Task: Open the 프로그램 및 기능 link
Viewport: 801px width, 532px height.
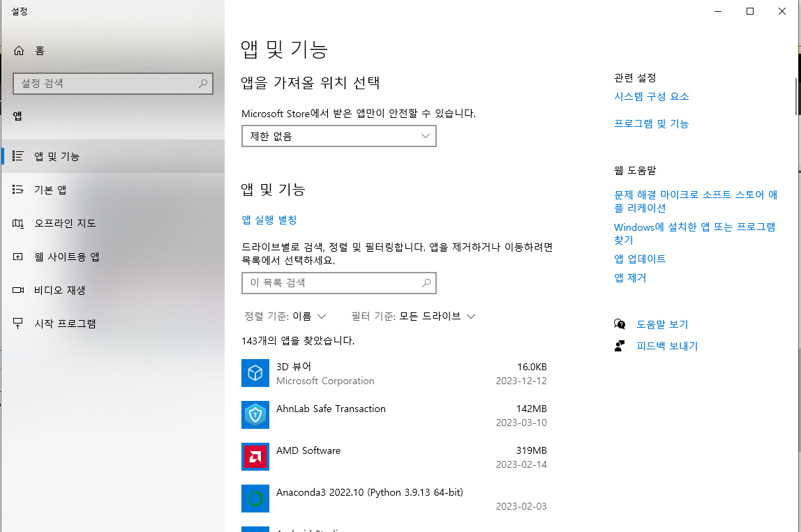Action: point(651,123)
